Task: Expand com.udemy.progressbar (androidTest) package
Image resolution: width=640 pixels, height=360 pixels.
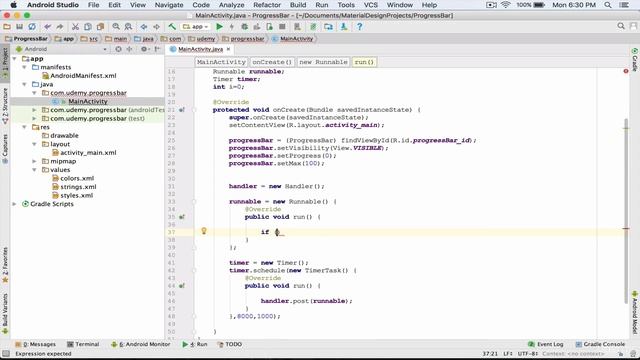Action: (34, 110)
